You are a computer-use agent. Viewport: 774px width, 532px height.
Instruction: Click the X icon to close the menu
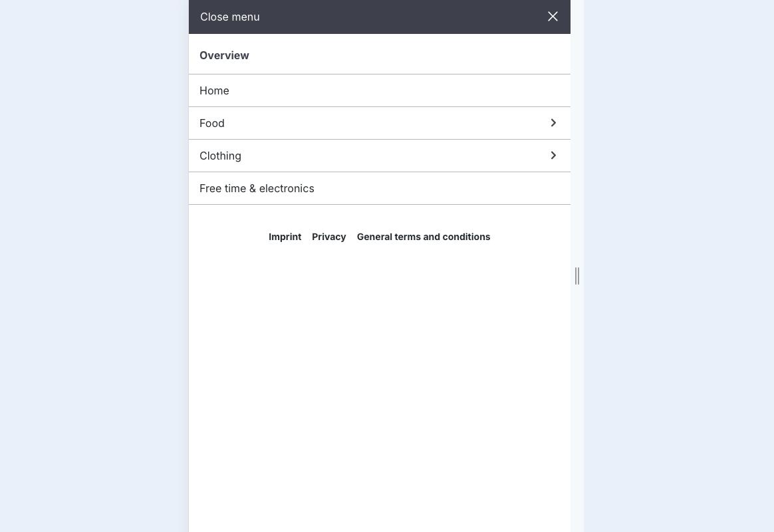click(553, 17)
